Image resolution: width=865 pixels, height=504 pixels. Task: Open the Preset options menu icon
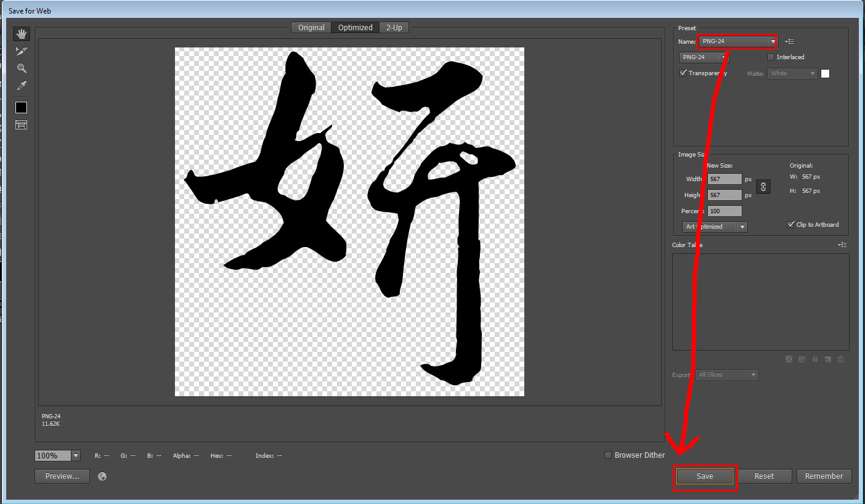[x=790, y=41]
